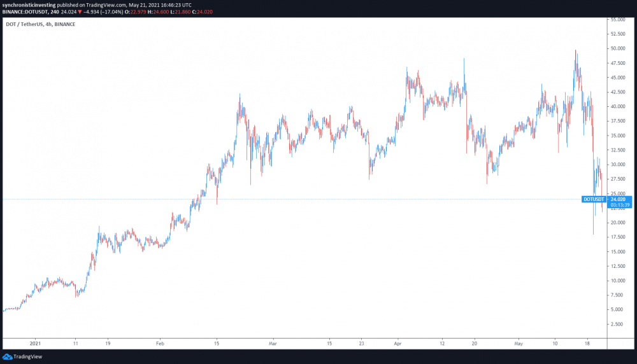Click the 50.000 price scale level
The height and width of the screenshot is (364, 637).
[618, 49]
